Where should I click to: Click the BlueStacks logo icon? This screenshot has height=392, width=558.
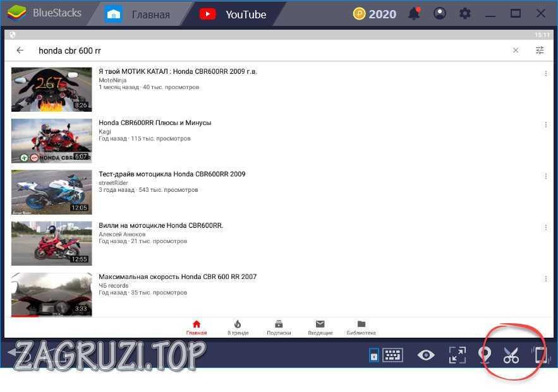[16, 13]
